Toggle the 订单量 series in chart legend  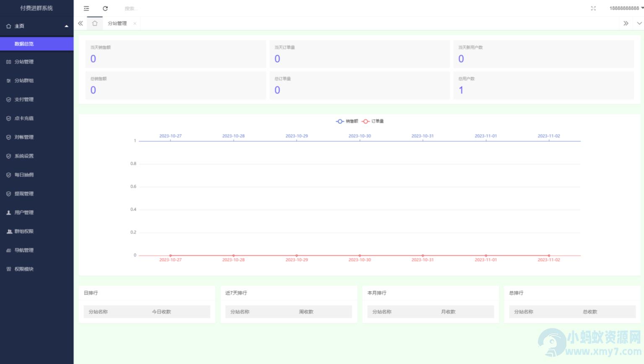click(x=373, y=121)
